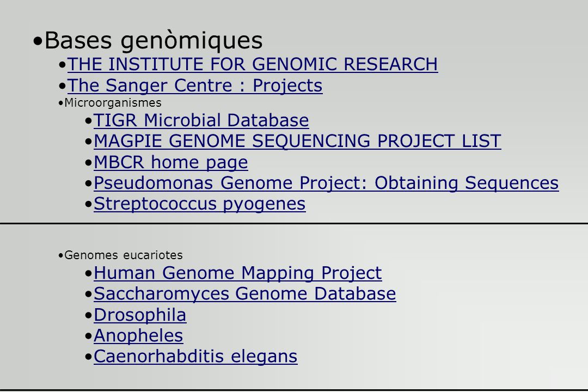Open THE INSTITUTE FOR GENOMIC RESEARCH link
This screenshot has height=392, width=588.
(x=253, y=64)
